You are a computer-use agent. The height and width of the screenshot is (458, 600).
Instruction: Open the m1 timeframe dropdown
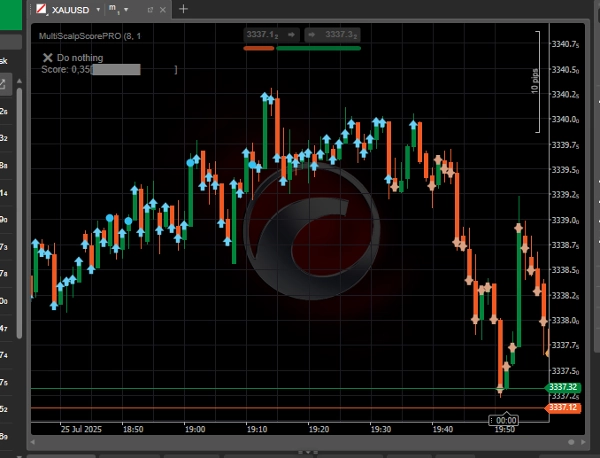(x=128, y=8)
